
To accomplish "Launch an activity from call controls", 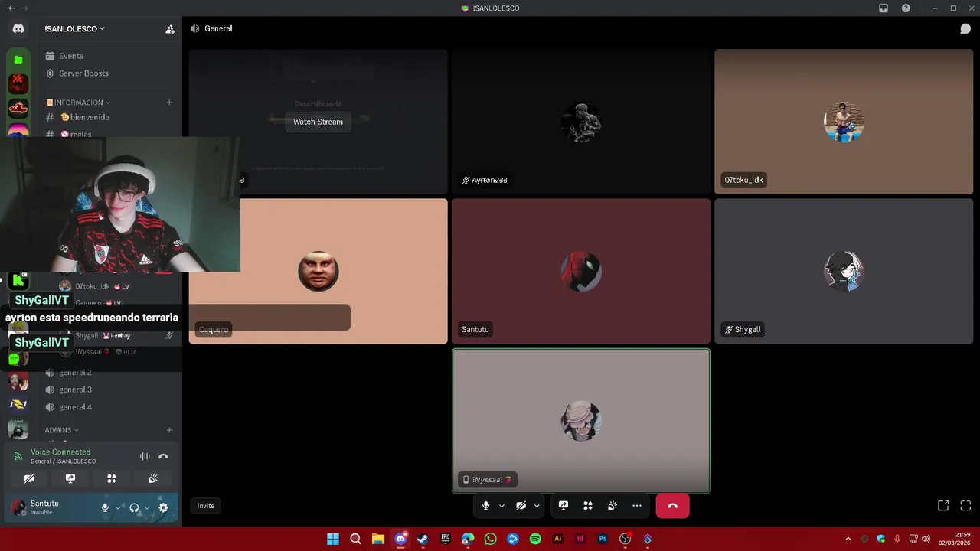I will pyautogui.click(x=588, y=506).
